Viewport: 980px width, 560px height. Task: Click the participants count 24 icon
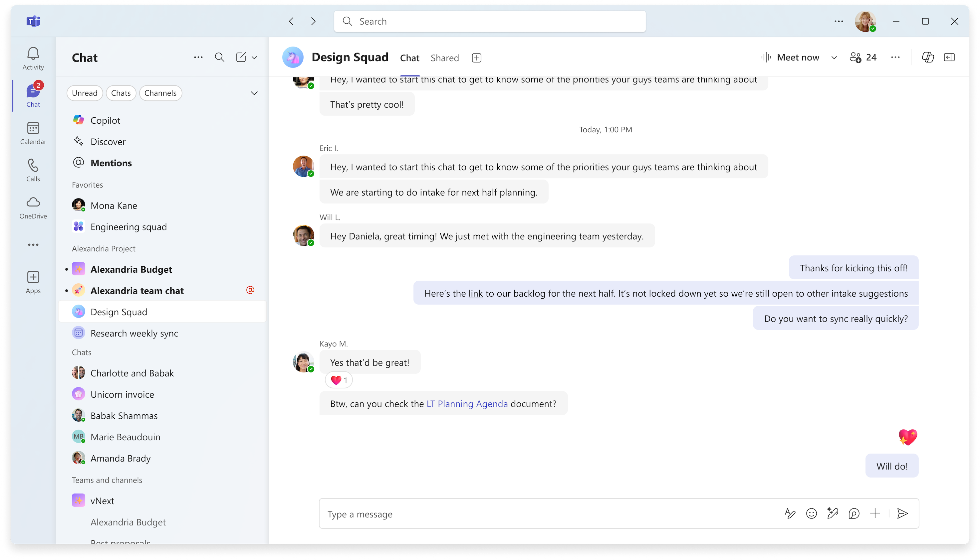click(x=863, y=57)
